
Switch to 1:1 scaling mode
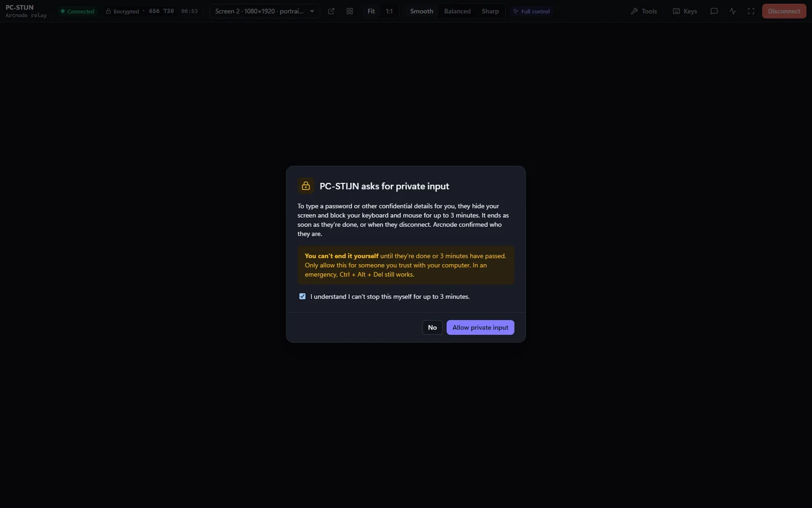[389, 11]
